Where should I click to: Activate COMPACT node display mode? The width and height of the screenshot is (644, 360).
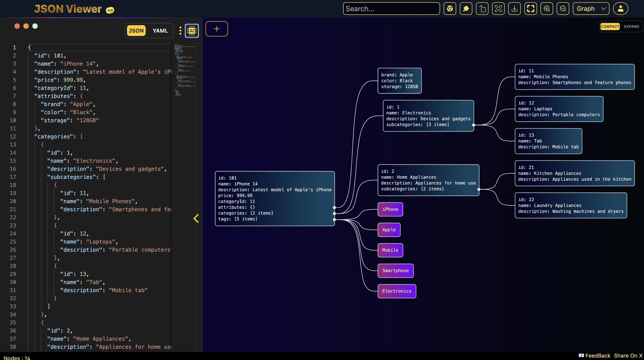click(x=610, y=26)
